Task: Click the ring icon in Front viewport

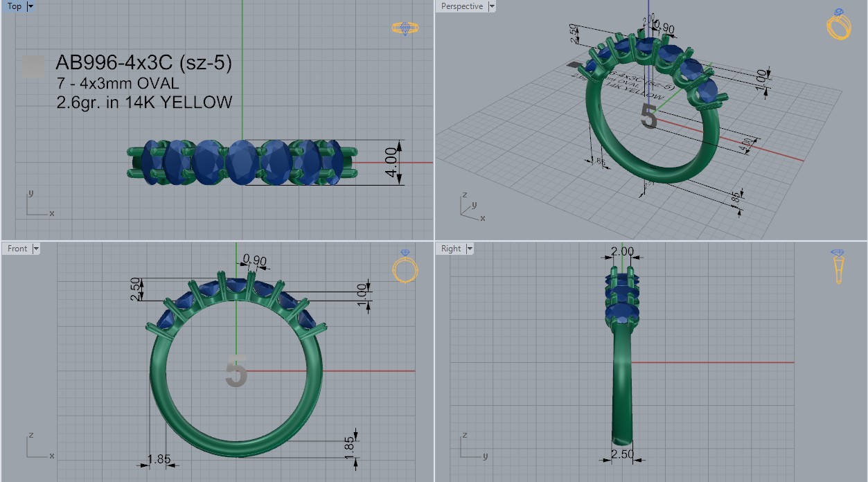Action: coord(405,266)
